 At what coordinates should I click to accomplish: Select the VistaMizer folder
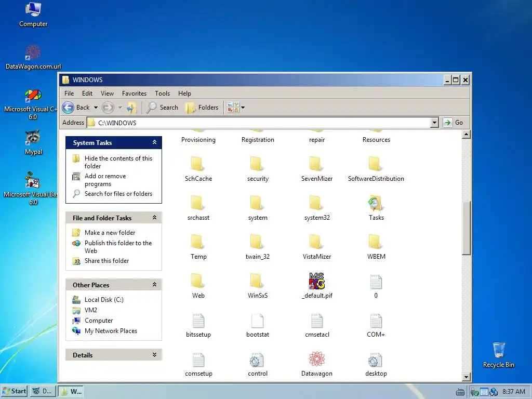pyautogui.click(x=316, y=247)
